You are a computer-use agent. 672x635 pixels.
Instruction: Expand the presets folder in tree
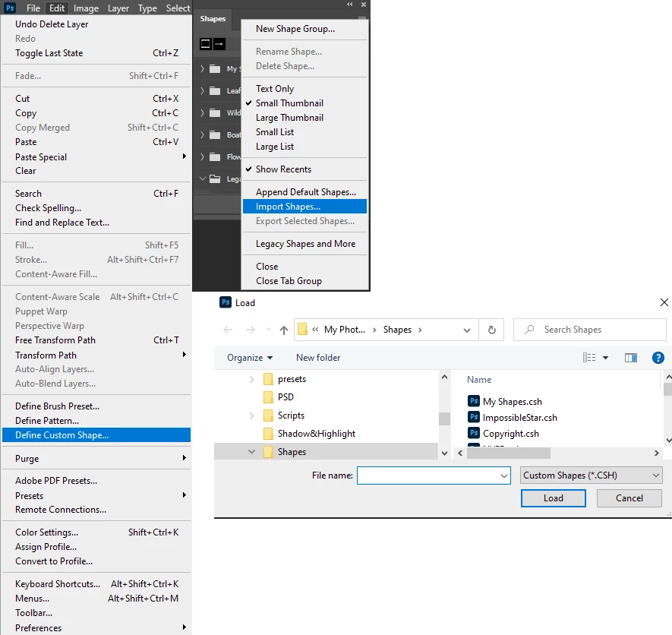251,379
